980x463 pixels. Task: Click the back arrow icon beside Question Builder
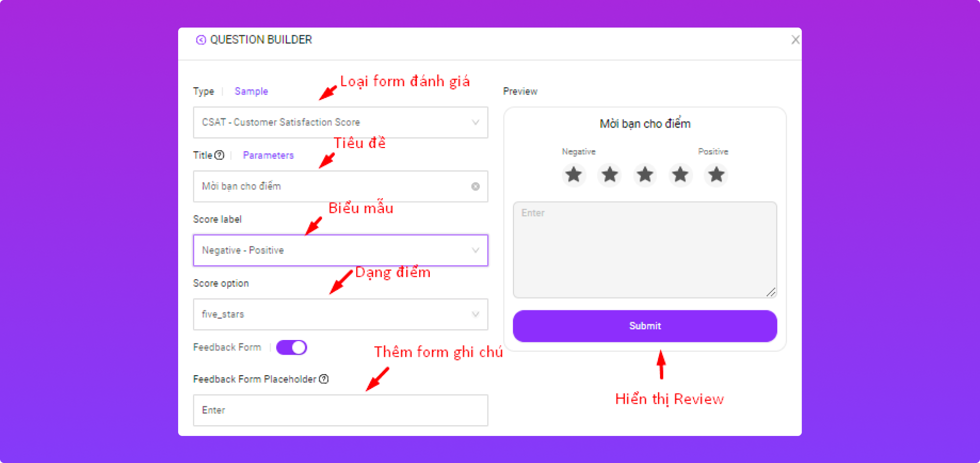click(x=201, y=40)
